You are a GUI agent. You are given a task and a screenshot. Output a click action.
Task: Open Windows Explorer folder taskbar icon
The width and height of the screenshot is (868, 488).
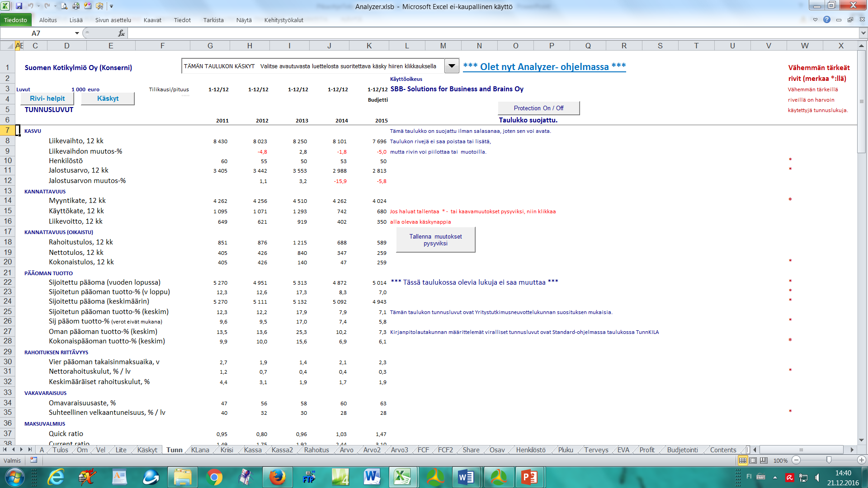coord(182,477)
